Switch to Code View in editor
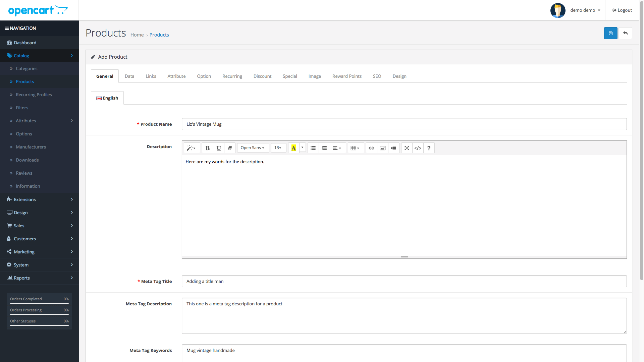Image resolution: width=644 pixels, height=362 pixels. pos(418,148)
